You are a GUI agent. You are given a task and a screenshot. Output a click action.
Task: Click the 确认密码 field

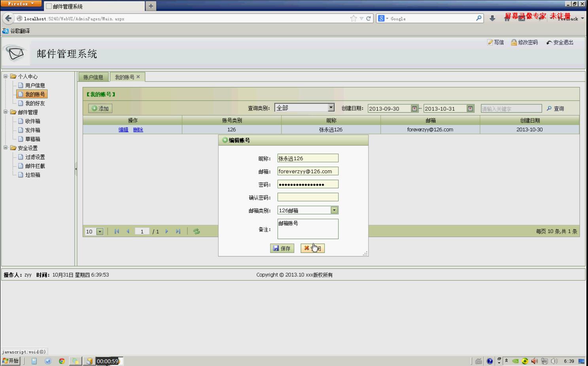pyautogui.click(x=308, y=197)
